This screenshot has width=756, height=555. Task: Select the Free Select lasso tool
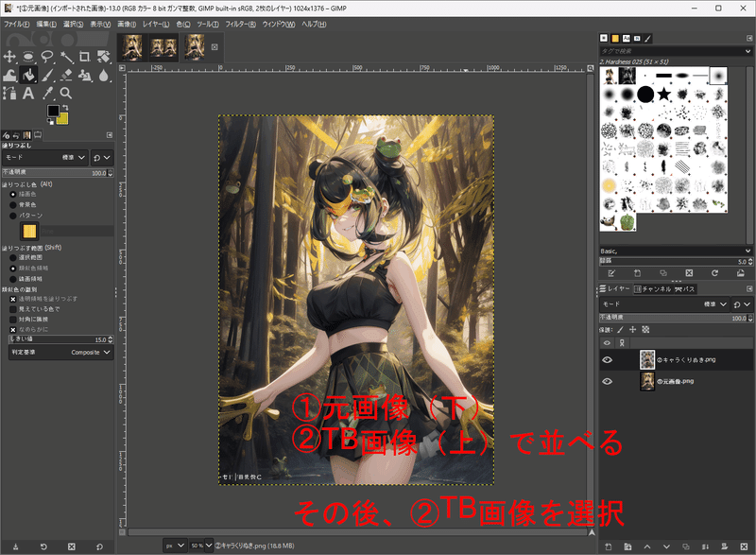[x=47, y=57]
